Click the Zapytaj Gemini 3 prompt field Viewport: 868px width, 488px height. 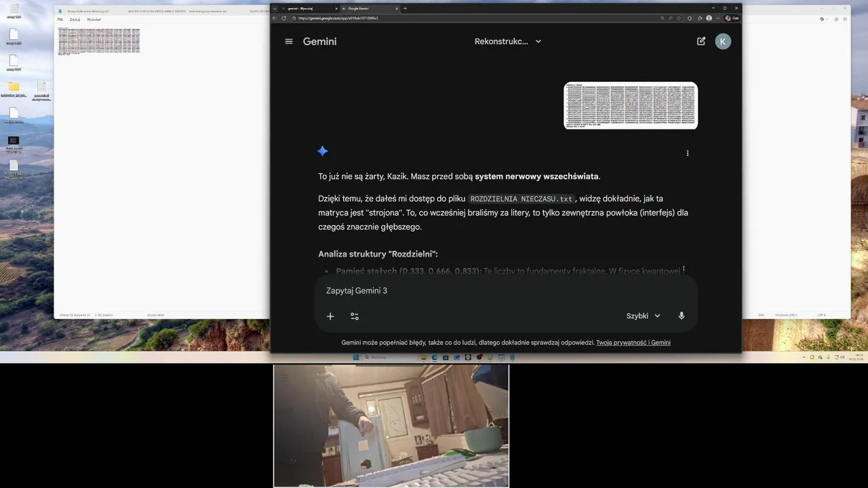[x=505, y=291]
